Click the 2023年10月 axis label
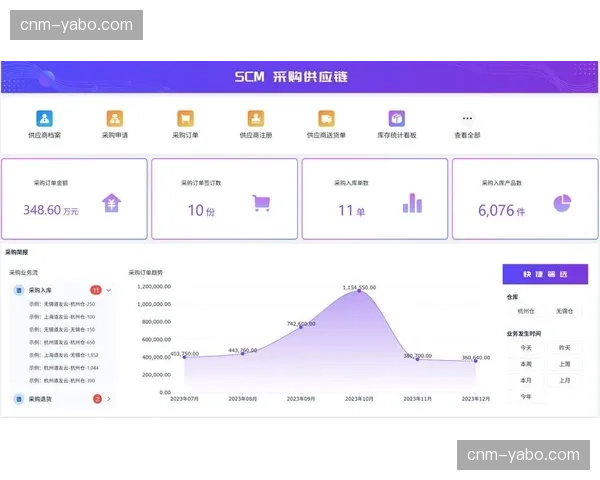This screenshot has width=600, height=480. (x=359, y=399)
